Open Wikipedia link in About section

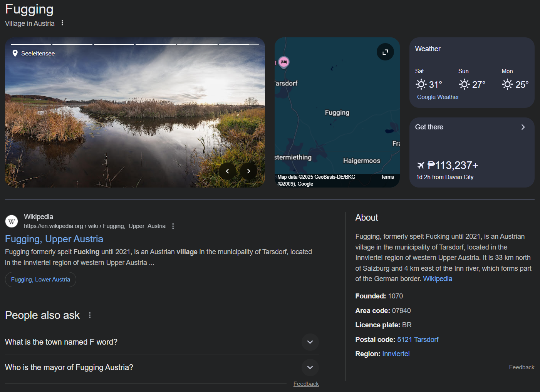click(438, 279)
